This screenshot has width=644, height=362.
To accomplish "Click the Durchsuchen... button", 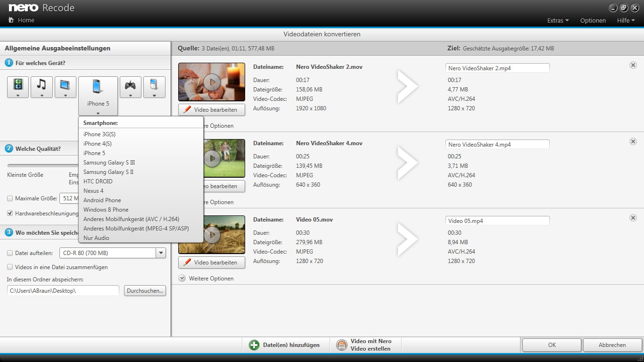I will 145,291.
